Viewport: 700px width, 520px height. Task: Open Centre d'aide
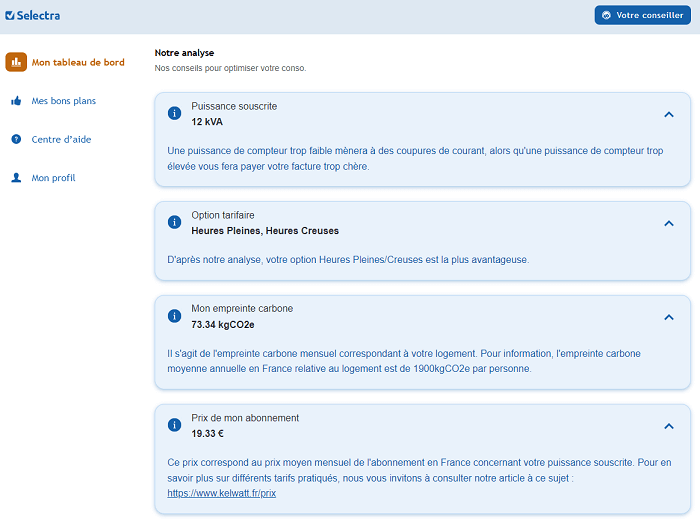tap(61, 139)
